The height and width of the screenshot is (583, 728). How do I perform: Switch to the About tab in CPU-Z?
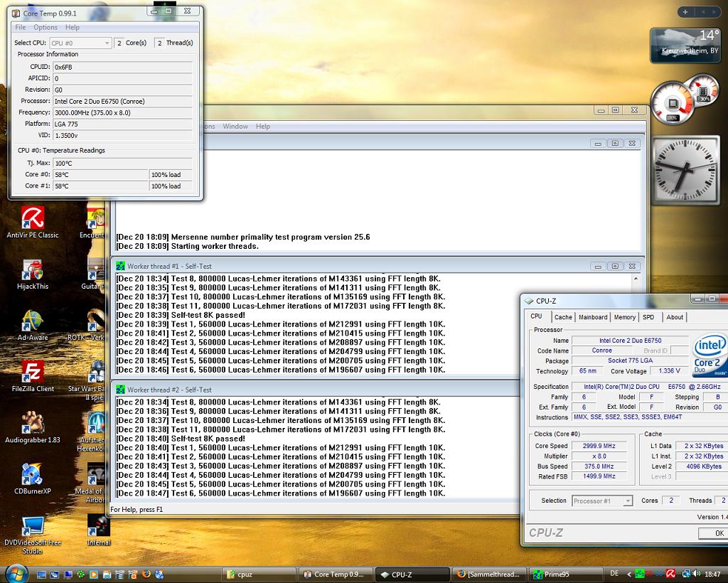tap(675, 317)
